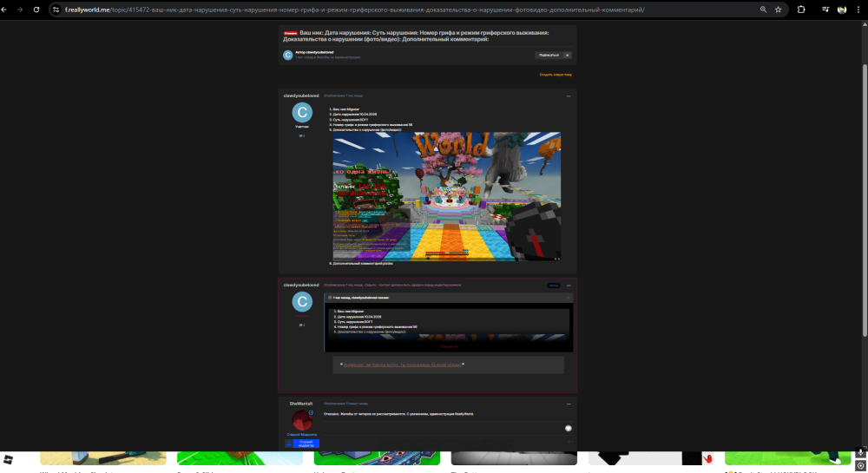Expand quoted post with Показать link
This screenshot has height=473, width=868.
449,347
